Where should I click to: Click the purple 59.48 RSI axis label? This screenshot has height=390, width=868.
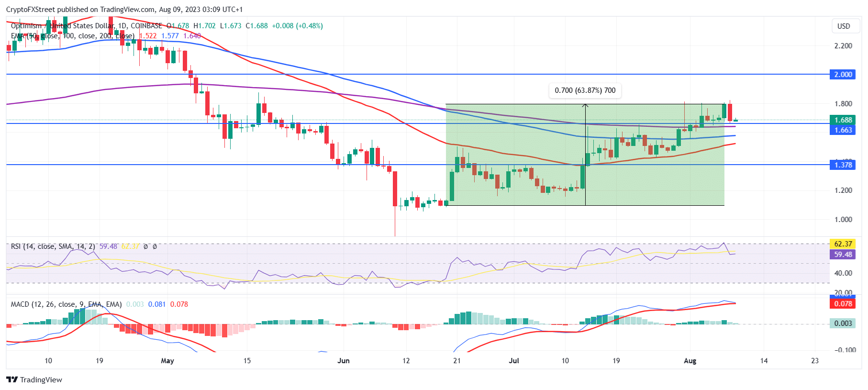(843, 255)
